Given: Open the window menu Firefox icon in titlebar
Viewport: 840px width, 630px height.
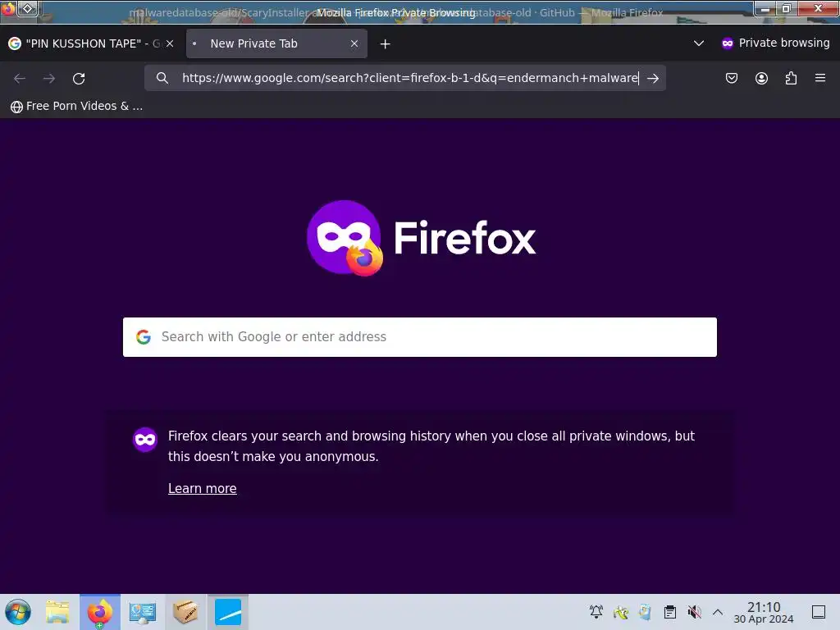Looking at the screenshot, I should pyautogui.click(x=8, y=8).
